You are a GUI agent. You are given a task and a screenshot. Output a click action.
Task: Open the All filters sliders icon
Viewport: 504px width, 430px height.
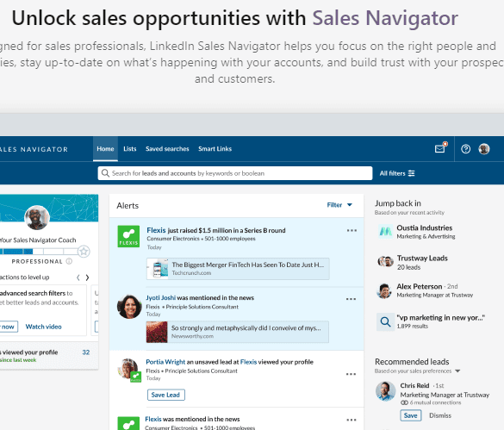[x=411, y=173]
